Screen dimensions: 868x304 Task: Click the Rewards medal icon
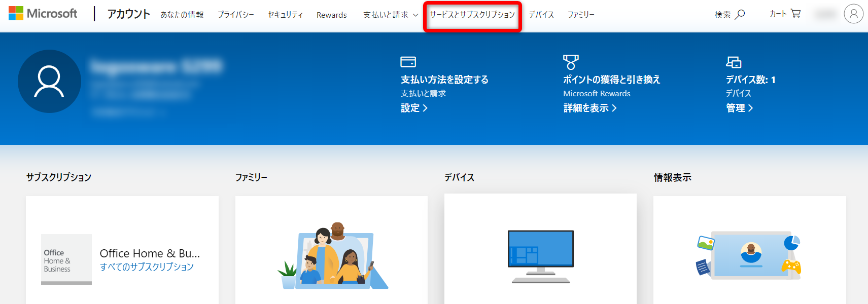pyautogui.click(x=571, y=62)
